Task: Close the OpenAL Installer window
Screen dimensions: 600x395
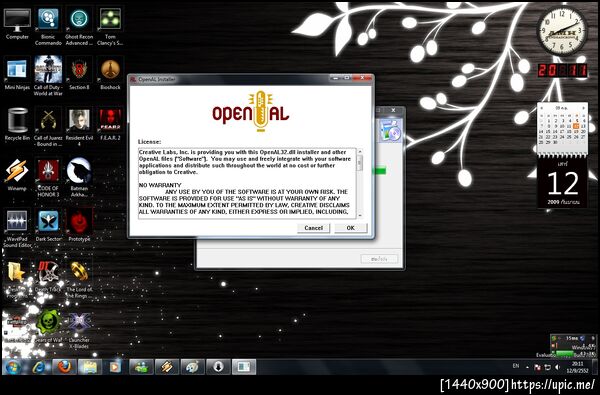Action: [x=362, y=78]
